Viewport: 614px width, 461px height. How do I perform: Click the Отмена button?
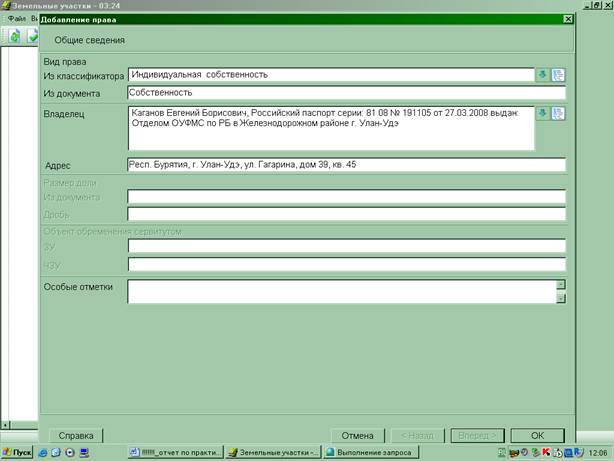357,436
